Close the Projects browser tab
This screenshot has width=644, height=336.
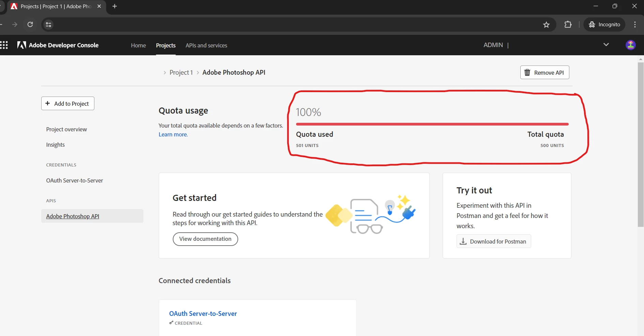pyautogui.click(x=99, y=6)
